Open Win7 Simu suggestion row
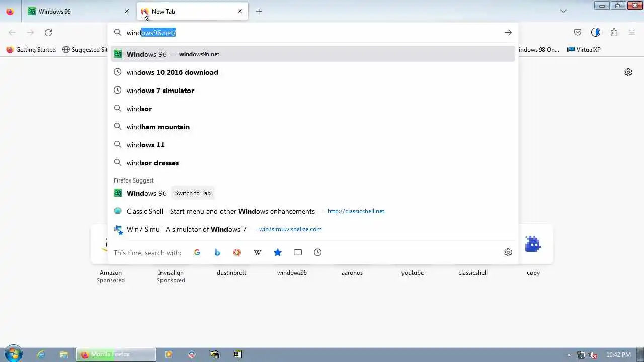The height and width of the screenshot is (362, 644). click(313, 229)
